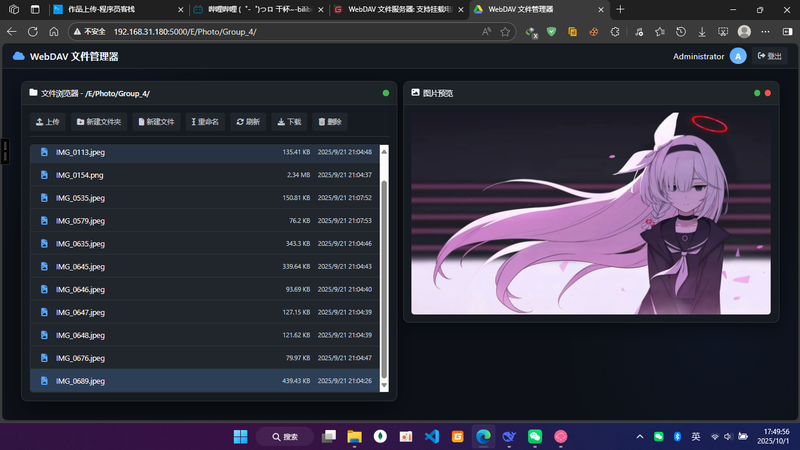Click the Rename (重命名) button
Screen dimensions: 800x450
point(205,122)
